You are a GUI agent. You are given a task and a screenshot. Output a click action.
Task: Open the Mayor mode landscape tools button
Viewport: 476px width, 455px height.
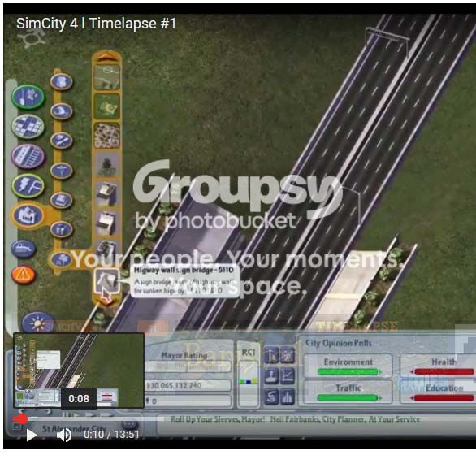[28, 97]
